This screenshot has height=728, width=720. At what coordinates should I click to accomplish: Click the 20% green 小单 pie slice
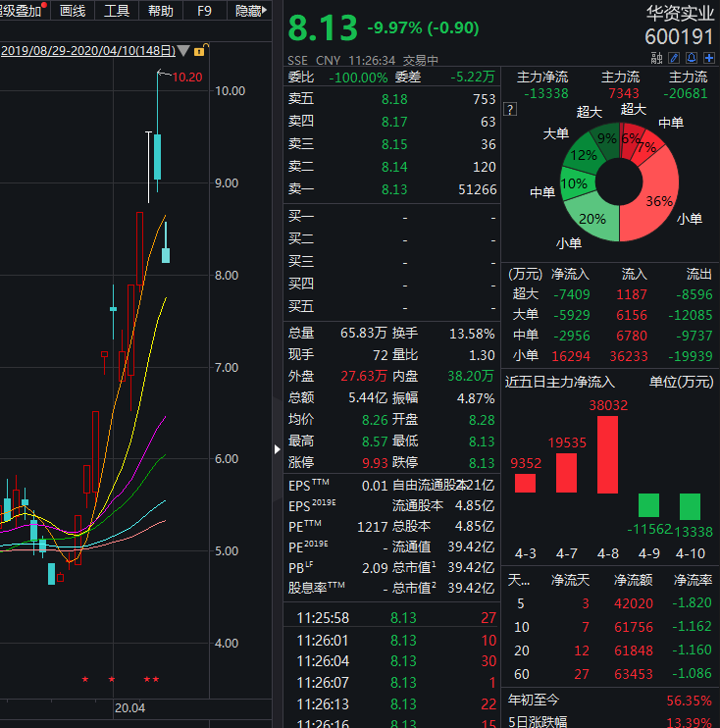[592, 218]
